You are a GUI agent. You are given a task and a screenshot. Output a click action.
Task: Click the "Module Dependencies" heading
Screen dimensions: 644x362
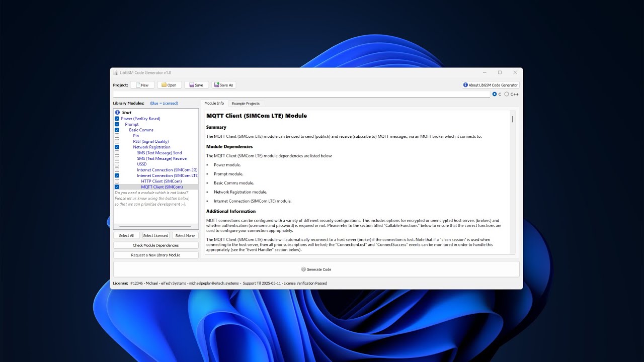(229, 146)
